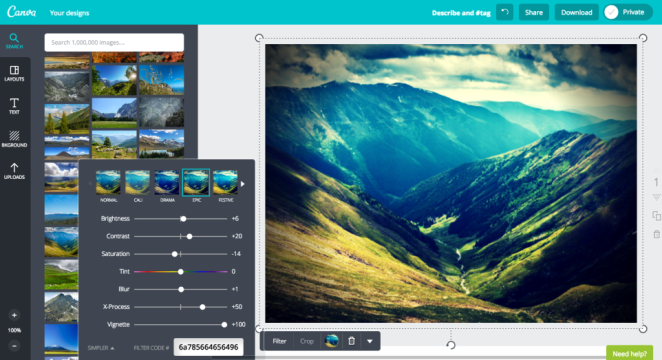Click the image thumbnail icon in toolbar
This screenshot has height=360, width=662.
point(331,341)
